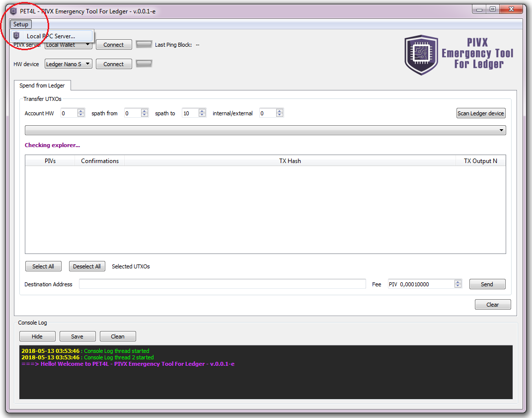Click the spath to number field
Screen dimensions: 532x418
pos(190,113)
